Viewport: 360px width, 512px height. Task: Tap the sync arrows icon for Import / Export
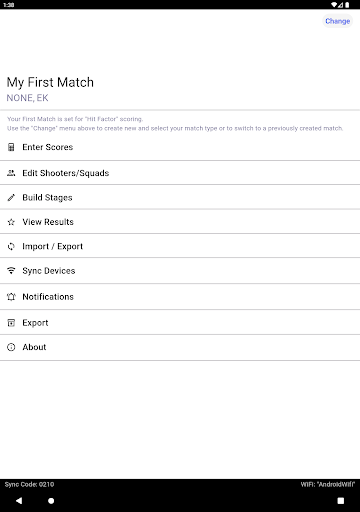[11, 246]
